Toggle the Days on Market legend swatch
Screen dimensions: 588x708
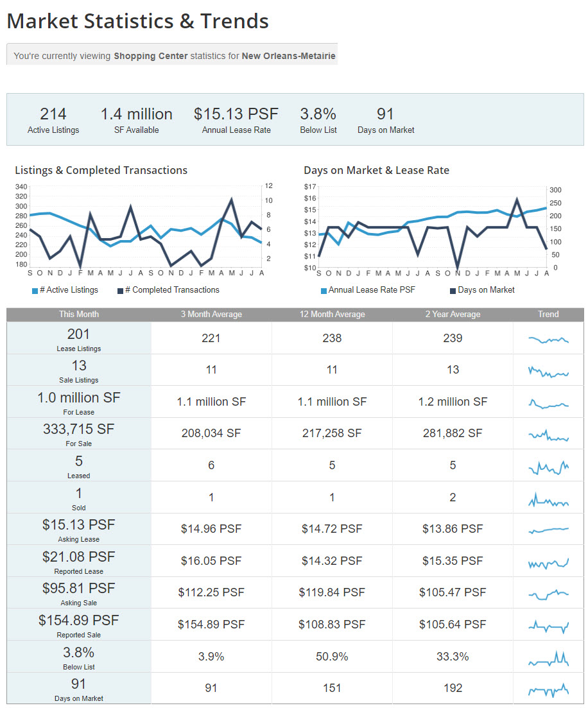pyautogui.click(x=453, y=291)
